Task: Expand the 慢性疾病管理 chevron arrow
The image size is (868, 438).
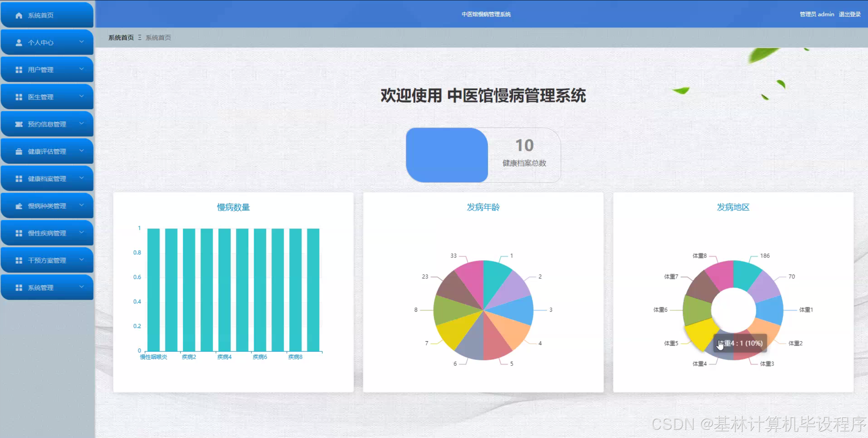Action: click(x=81, y=232)
